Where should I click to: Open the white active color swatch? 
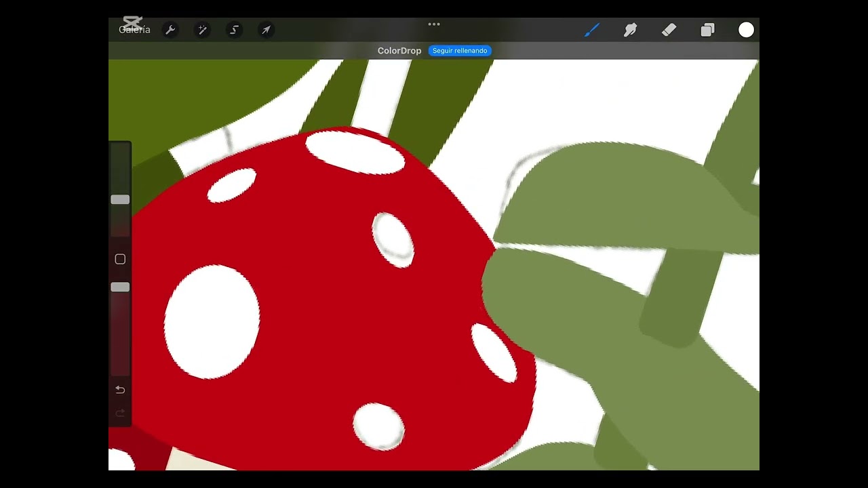pyautogui.click(x=746, y=30)
